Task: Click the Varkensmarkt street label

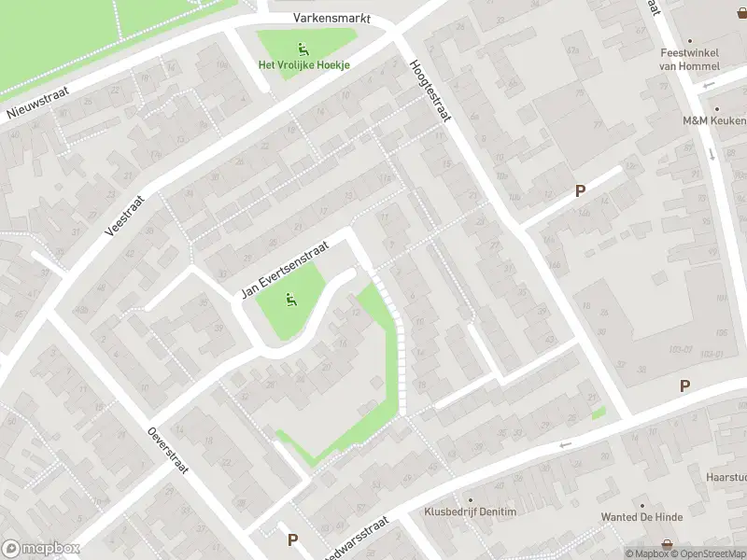Action: [x=331, y=18]
